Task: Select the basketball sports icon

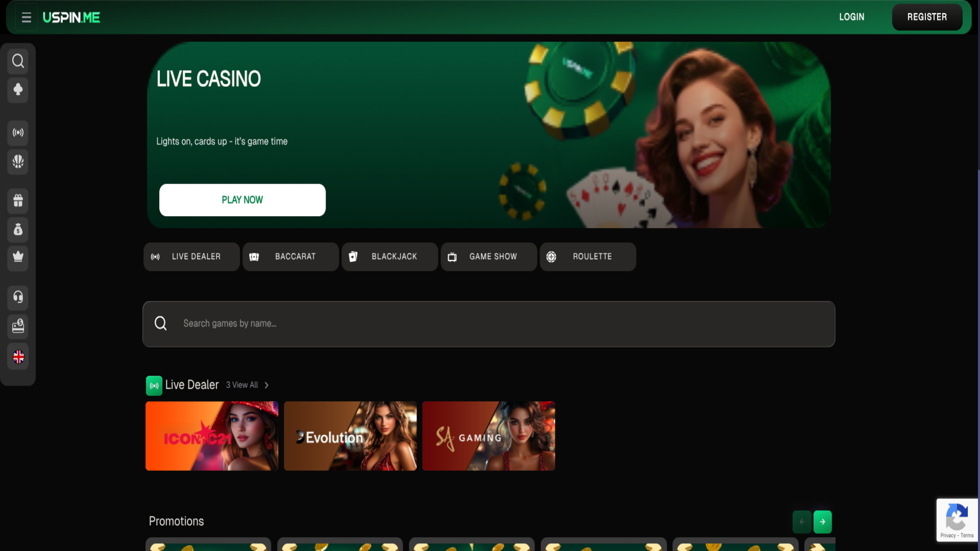Action: click(x=18, y=162)
